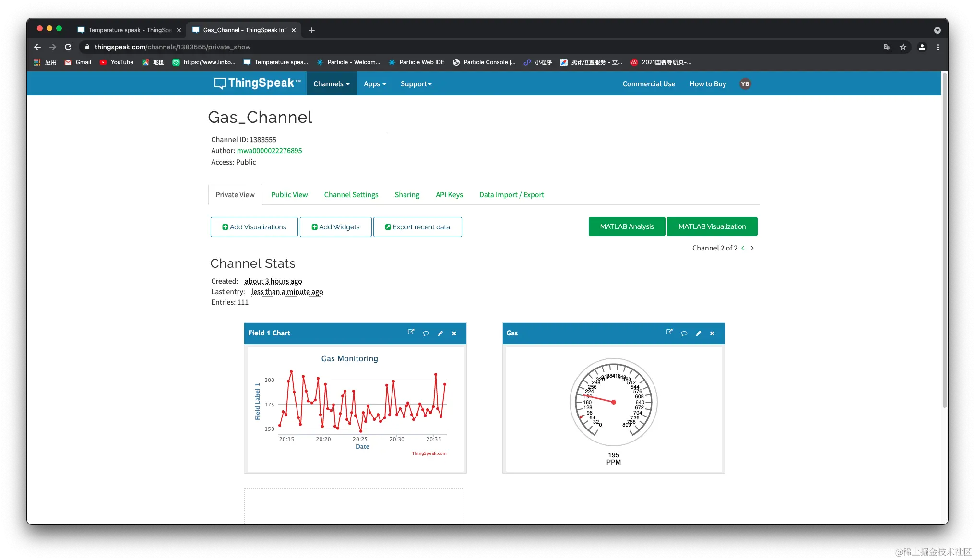Go forward in browser history
This screenshot has width=975, height=560.
click(x=53, y=47)
